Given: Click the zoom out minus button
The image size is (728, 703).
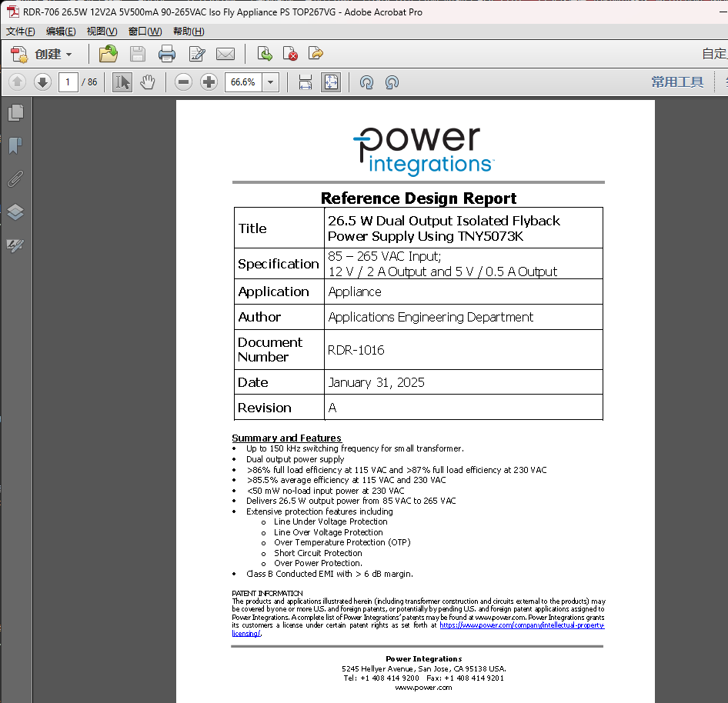Looking at the screenshot, I should [183, 82].
